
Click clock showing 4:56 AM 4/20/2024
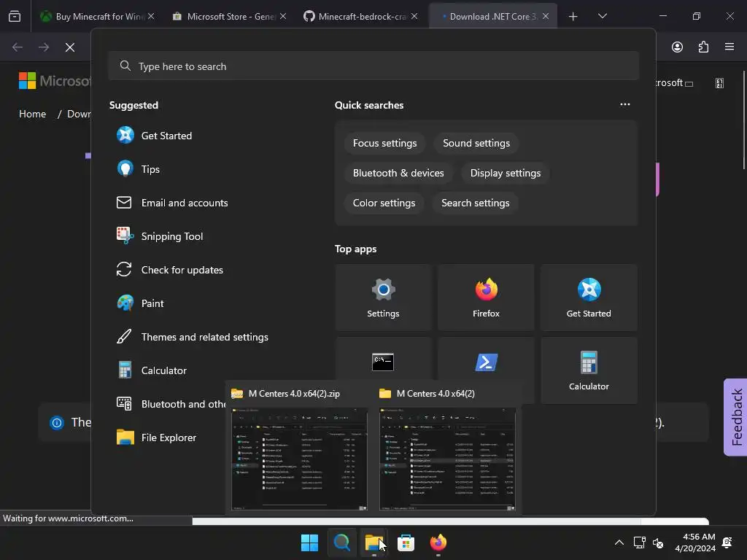click(x=695, y=542)
